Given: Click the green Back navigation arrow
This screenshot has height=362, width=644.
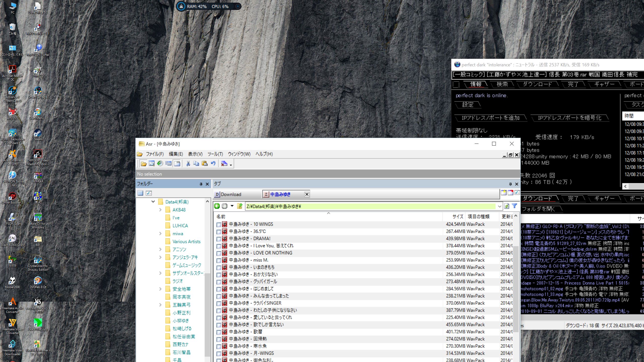Looking at the screenshot, I should 217,206.
